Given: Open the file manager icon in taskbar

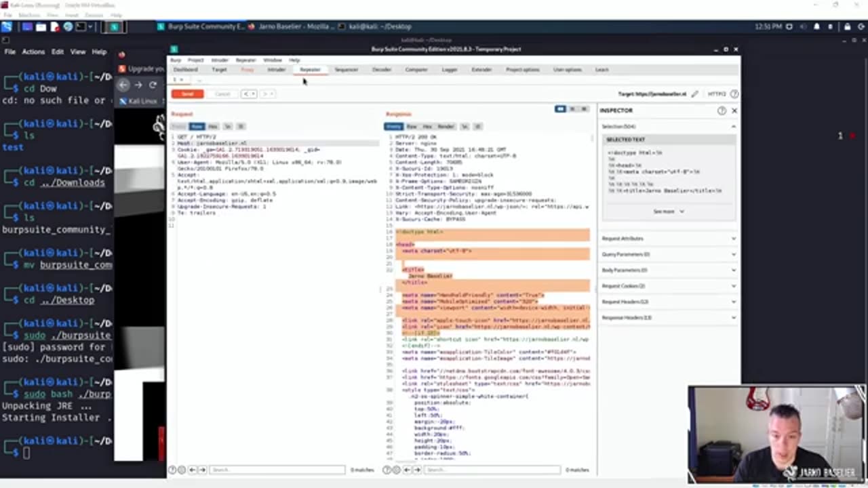Looking at the screenshot, I should point(41,27).
